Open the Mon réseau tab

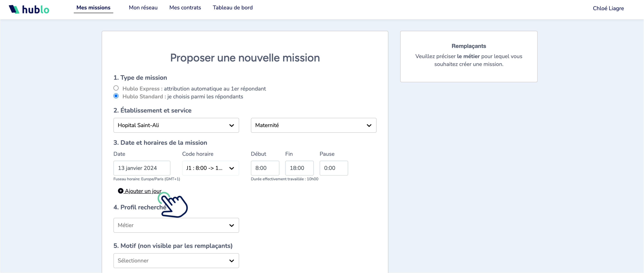(x=143, y=8)
